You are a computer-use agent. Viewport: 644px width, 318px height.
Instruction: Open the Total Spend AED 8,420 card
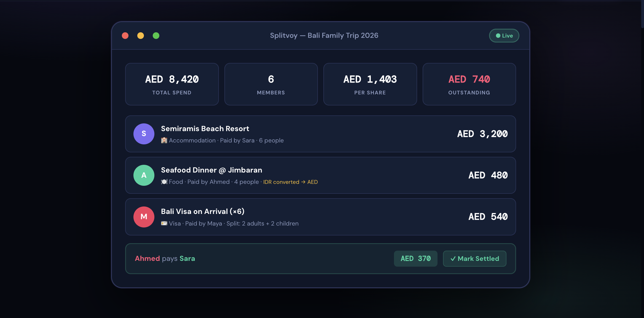(x=172, y=84)
